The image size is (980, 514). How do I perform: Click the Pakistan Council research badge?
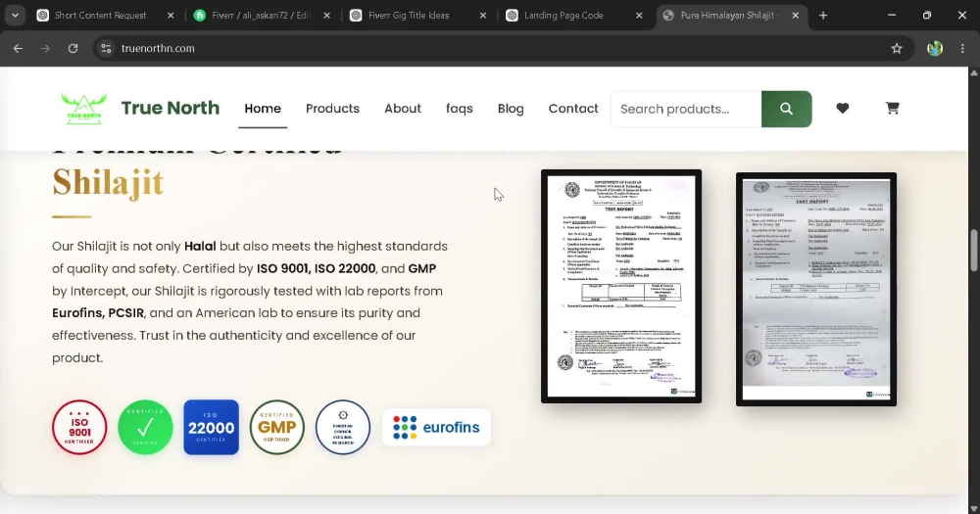(342, 427)
